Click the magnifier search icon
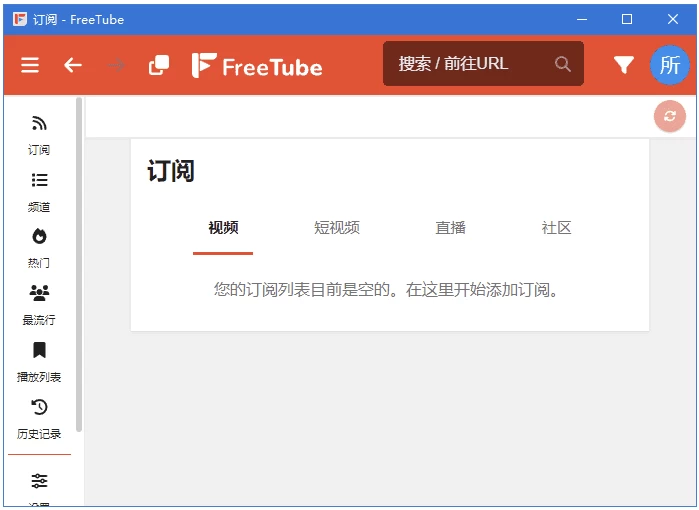Viewport: 699px width, 510px height. [563, 64]
